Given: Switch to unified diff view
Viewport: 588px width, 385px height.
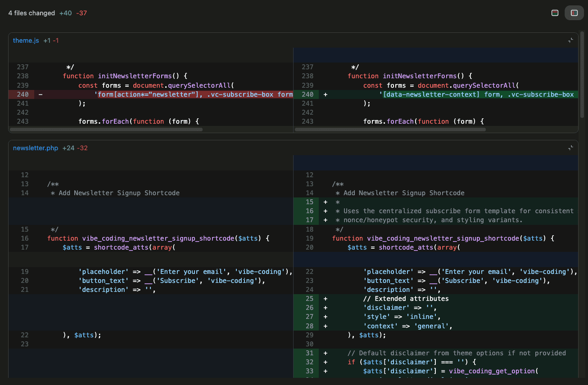Looking at the screenshot, I should (x=555, y=13).
